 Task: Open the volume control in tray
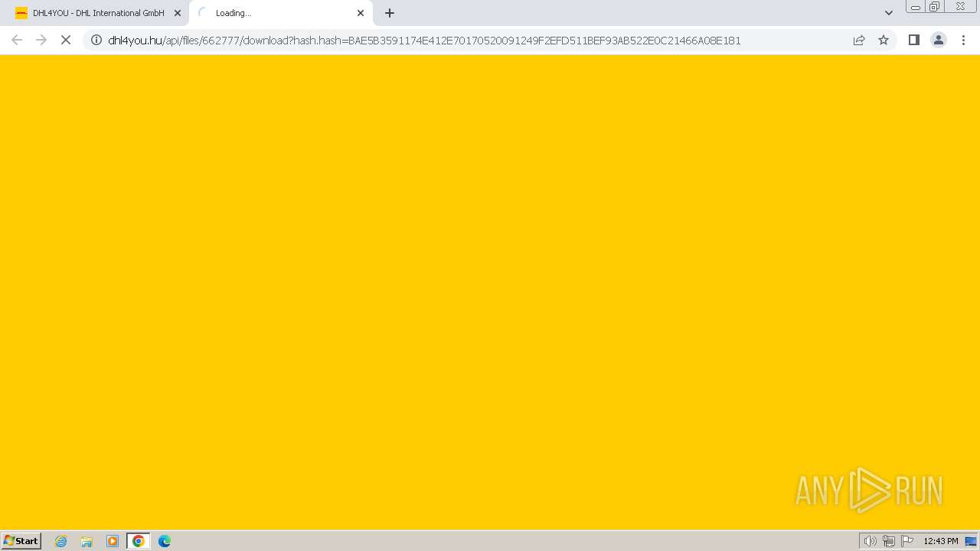pyautogui.click(x=871, y=541)
